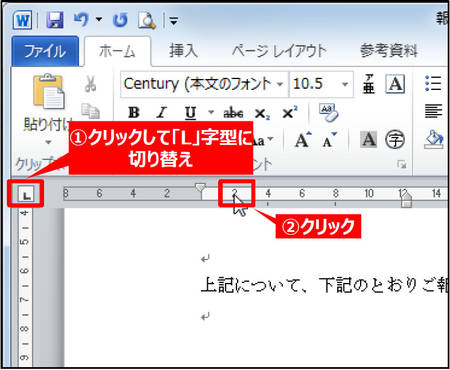Save the document with the floppy icon
Viewport: 450px width, 370px height.
click(55, 20)
